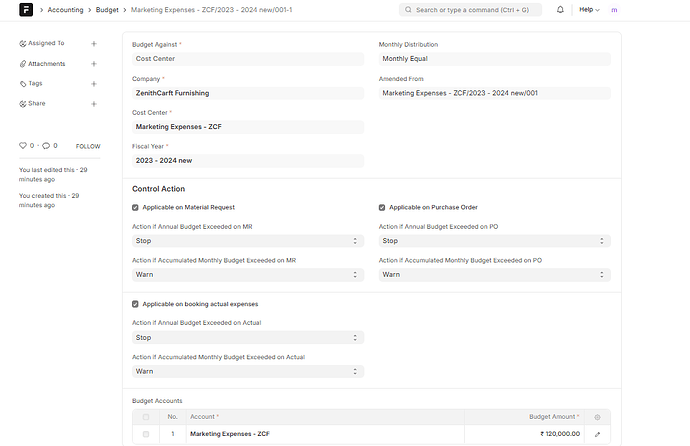Toggle Applicable on Purchase Order checkbox

(x=382, y=207)
